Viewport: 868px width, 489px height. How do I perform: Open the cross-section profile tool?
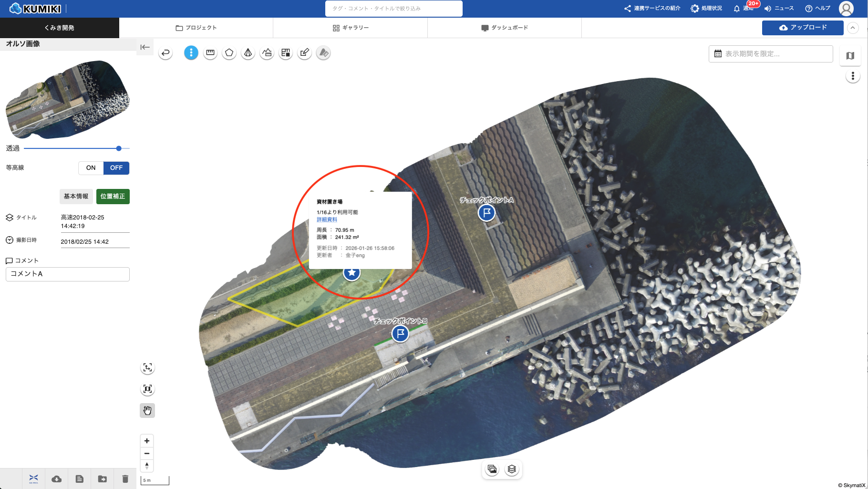click(267, 53)
